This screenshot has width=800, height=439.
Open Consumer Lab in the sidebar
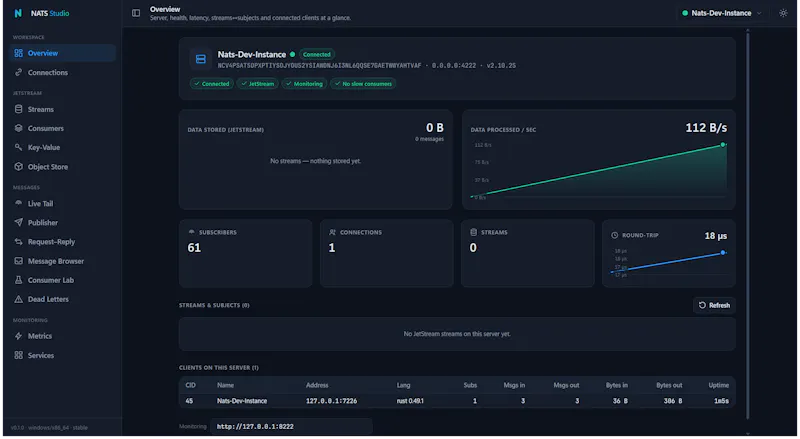(x=62, y=280)
